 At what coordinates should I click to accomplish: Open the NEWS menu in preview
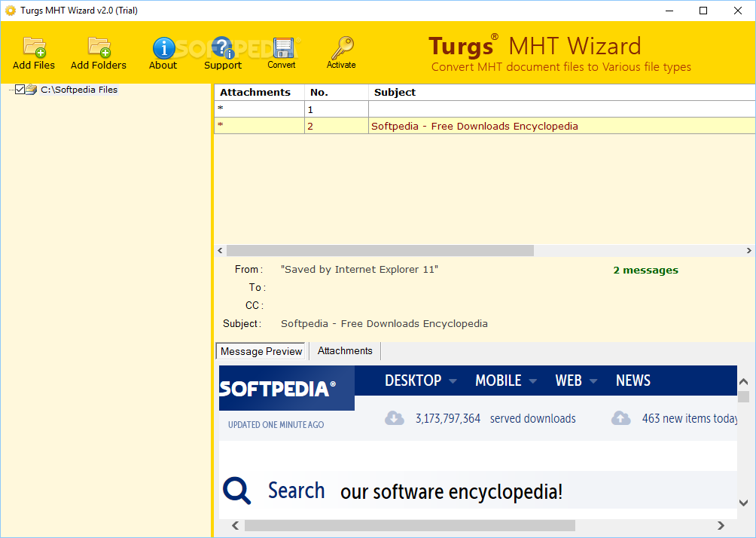point(633,381)
